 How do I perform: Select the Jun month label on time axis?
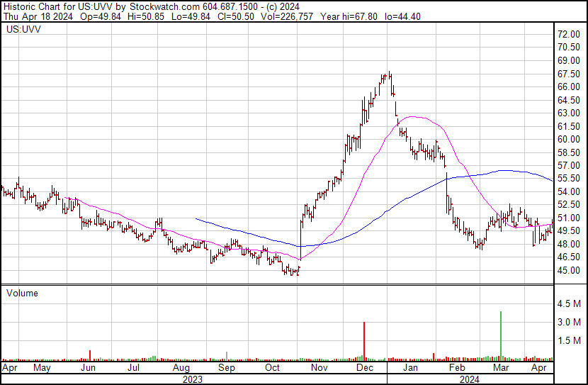(x=89, y=369)
